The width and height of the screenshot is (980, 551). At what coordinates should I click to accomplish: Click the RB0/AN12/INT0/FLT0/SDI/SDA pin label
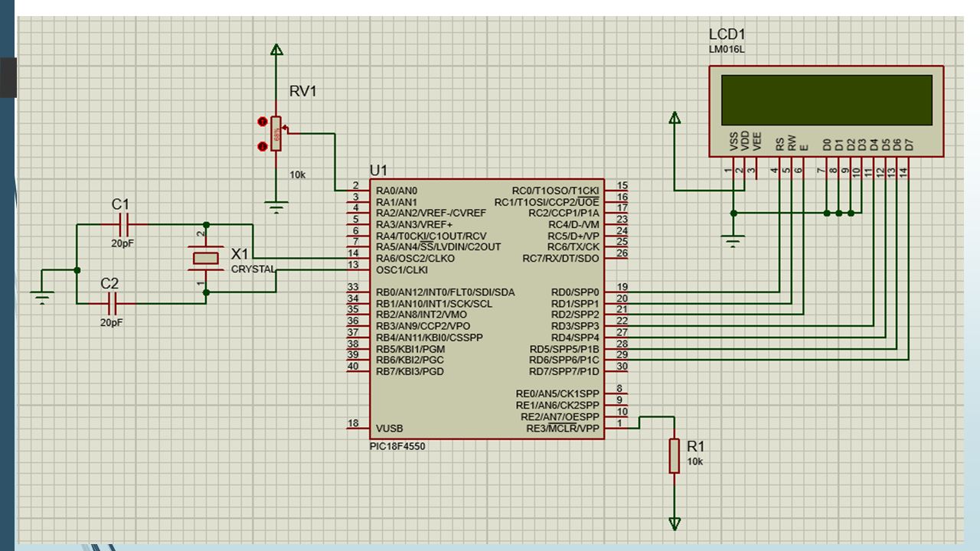445,292
